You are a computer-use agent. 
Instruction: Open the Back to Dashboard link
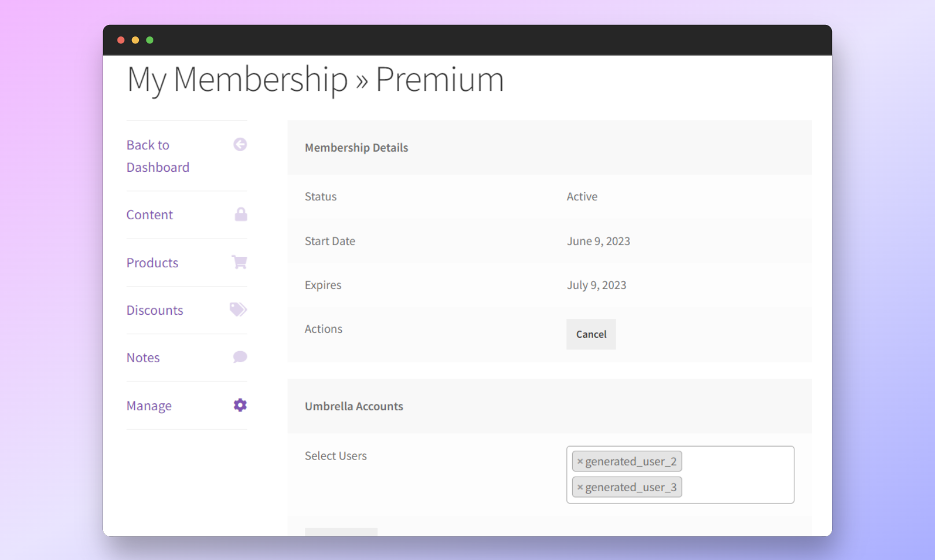[158, 156]
